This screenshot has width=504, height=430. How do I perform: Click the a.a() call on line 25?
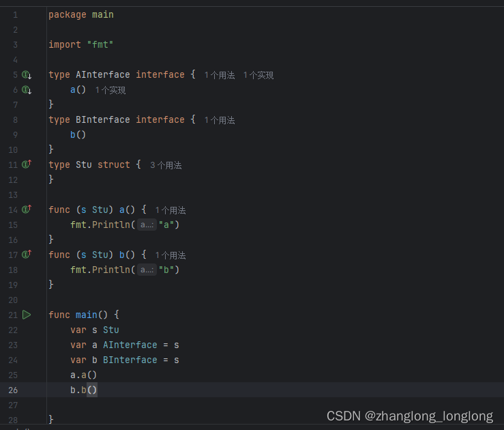pos(84,375)
